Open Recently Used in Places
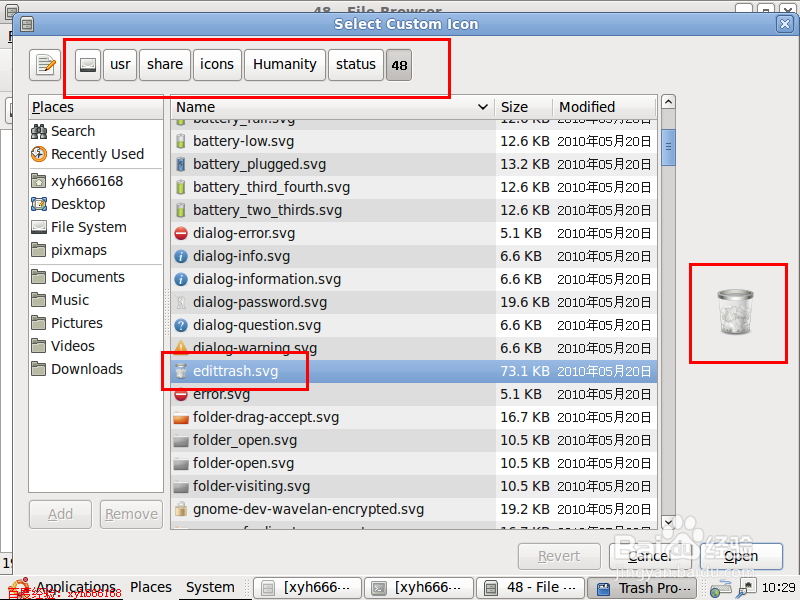Screen dimensions: 800x600 pyautogui.click(x=96, y=154)
